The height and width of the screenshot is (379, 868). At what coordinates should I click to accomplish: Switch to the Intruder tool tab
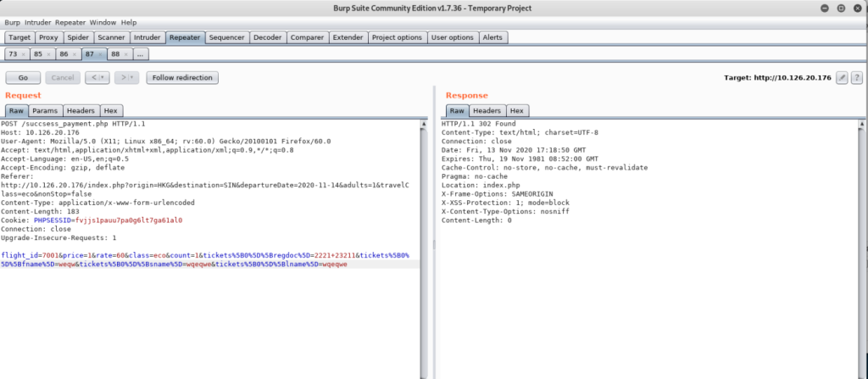click(x=147, y=37)
